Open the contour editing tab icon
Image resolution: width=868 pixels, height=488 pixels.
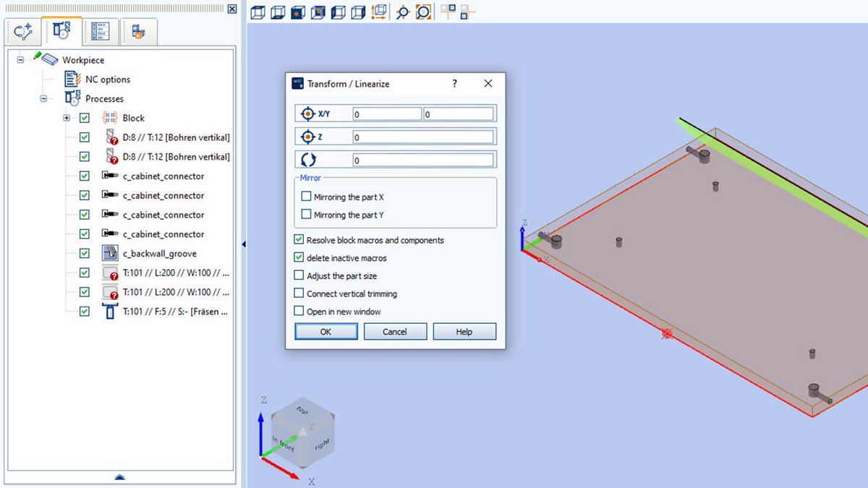[22, 30]
